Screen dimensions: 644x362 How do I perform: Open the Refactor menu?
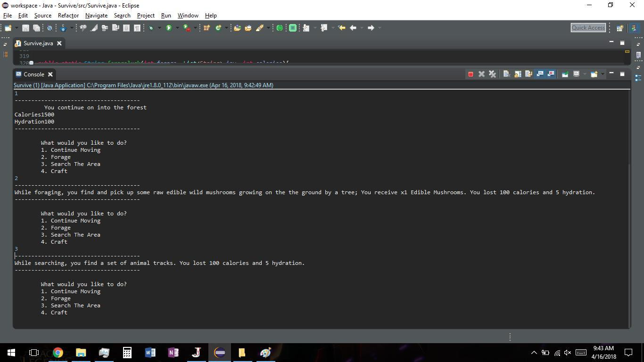tap(68, 16)
